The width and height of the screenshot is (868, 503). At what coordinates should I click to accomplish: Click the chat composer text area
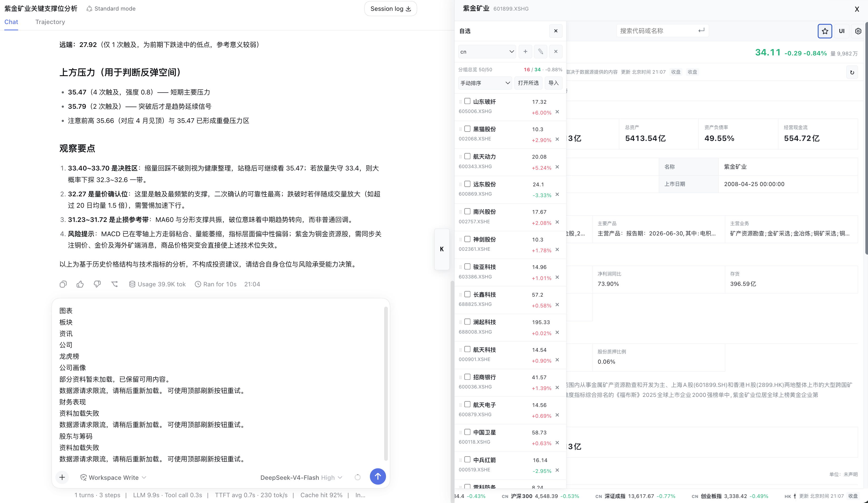point(221,384)
